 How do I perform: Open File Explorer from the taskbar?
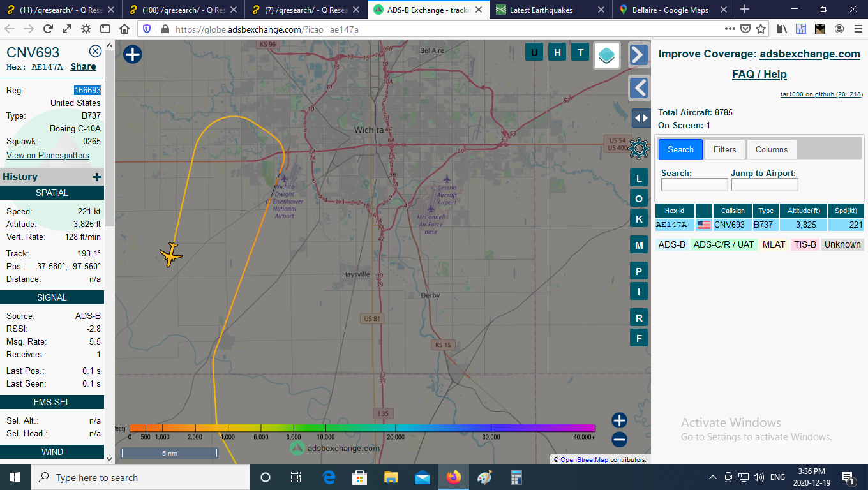pyautogui.click(x=391, y=477)
